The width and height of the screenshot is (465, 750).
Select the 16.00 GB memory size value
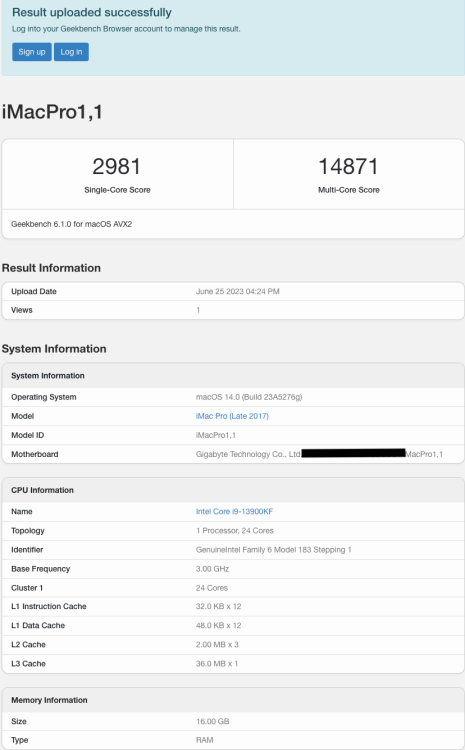[212, 721]
